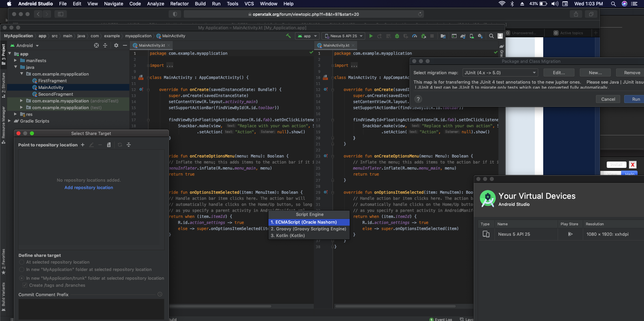
Task: Open the Nexus 5 API 25 device dropdown
Action: [343, 36]
